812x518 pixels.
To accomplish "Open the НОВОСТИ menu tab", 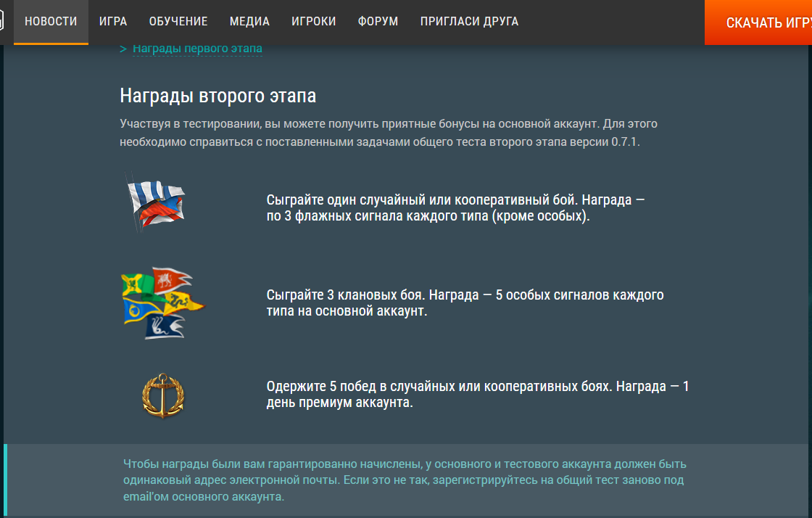I will pos(51,22).
